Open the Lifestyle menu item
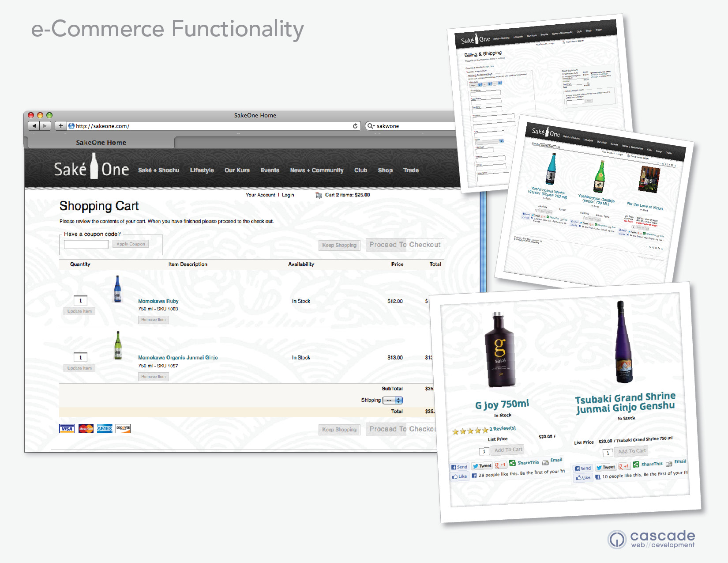 (202, 170)
